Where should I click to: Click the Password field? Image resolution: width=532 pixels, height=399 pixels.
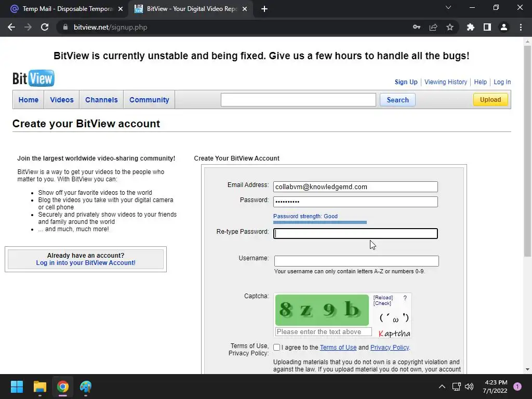355,202
